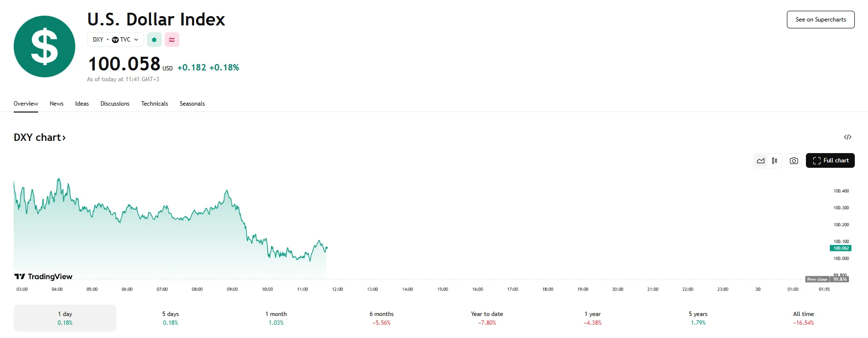Click the green dollar sign logo
Screen dimensions: 868x338
coord(44,46)
